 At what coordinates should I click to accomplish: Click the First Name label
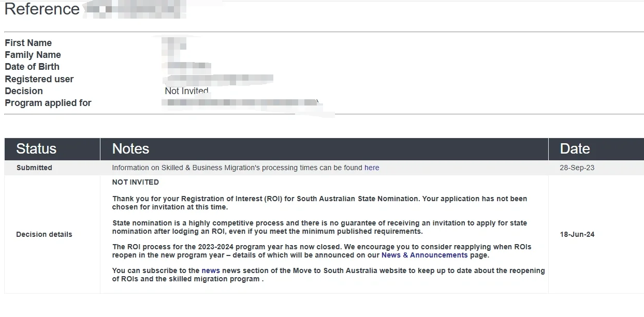point(28,43)
